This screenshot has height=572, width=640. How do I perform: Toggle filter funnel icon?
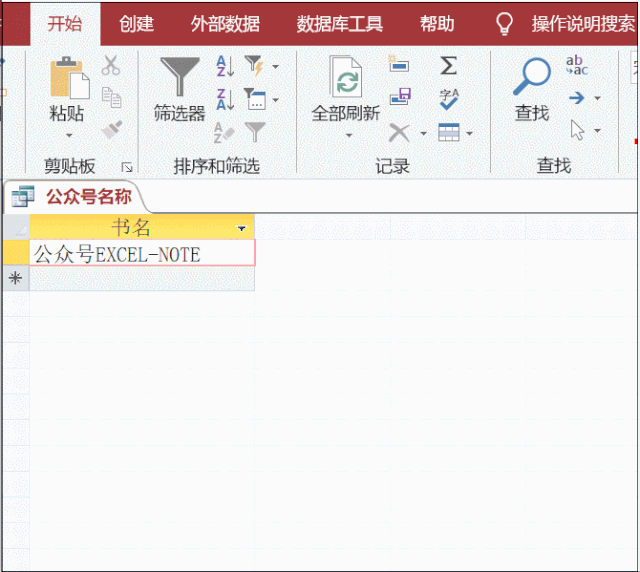point(255,132)
